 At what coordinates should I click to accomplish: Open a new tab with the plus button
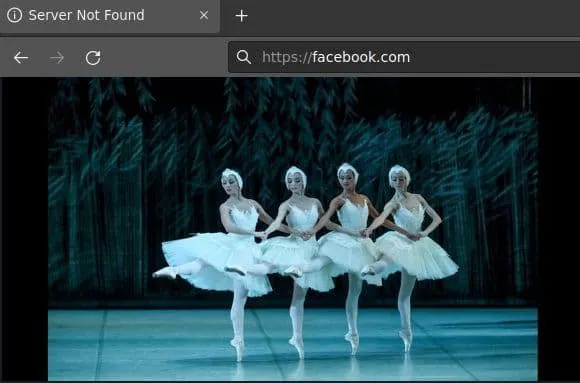[x=241, y=16]
